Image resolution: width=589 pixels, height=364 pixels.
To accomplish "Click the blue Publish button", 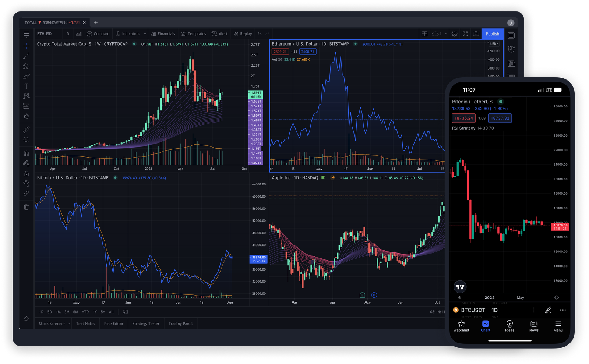I will click(x=492, y=34).
